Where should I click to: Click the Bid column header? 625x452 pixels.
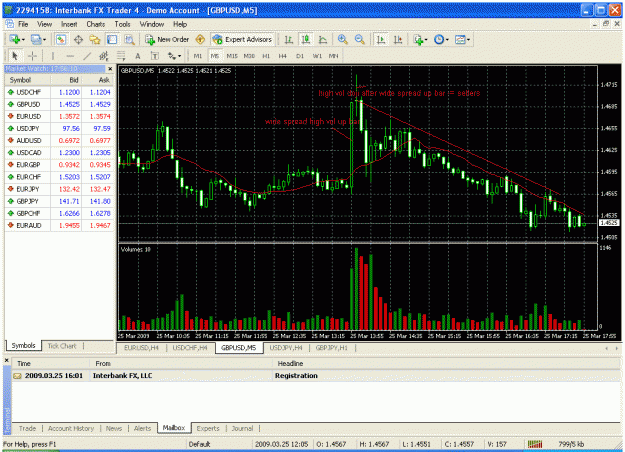[67, 80]
